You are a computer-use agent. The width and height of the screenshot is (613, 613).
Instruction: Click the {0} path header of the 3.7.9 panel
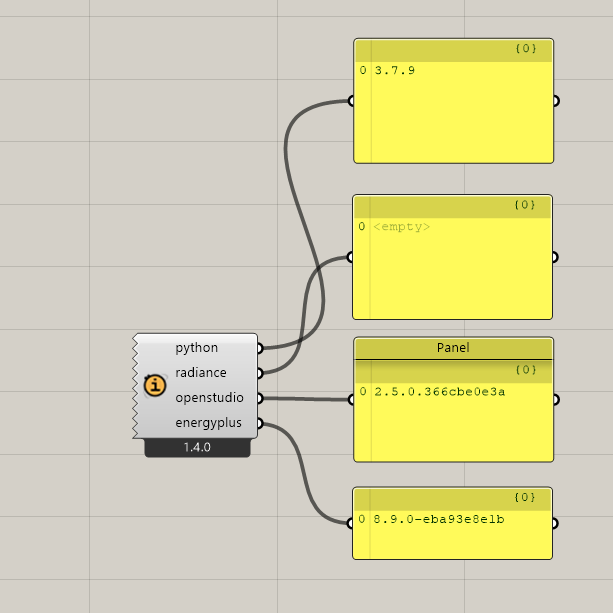click(526, 48)
